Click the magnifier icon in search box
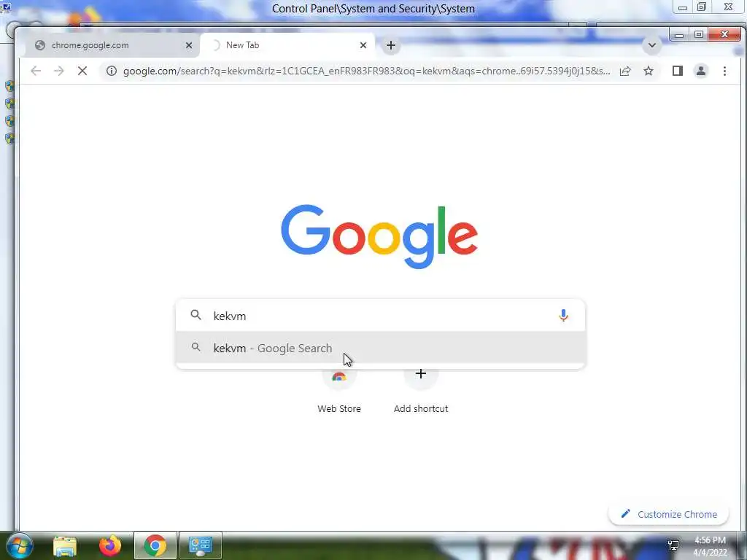The width and height of the screenshot is (747, 560). (196, 315)
